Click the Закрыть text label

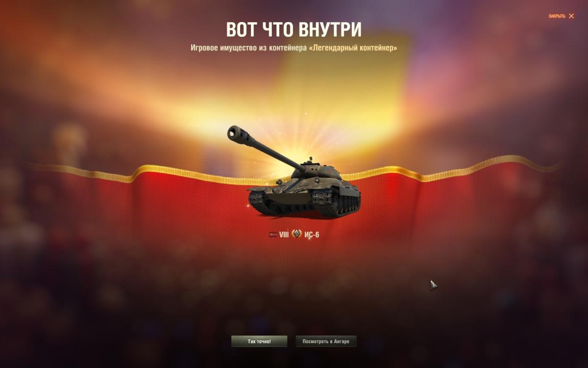point(557,16)
